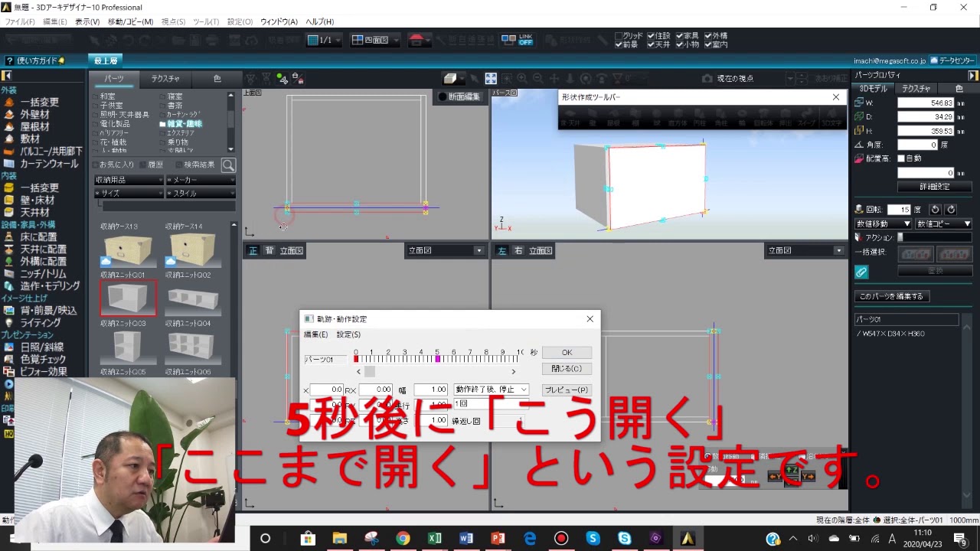Open the 1/1 floor dropdown
980x551 pixels.
click(325, 40)
